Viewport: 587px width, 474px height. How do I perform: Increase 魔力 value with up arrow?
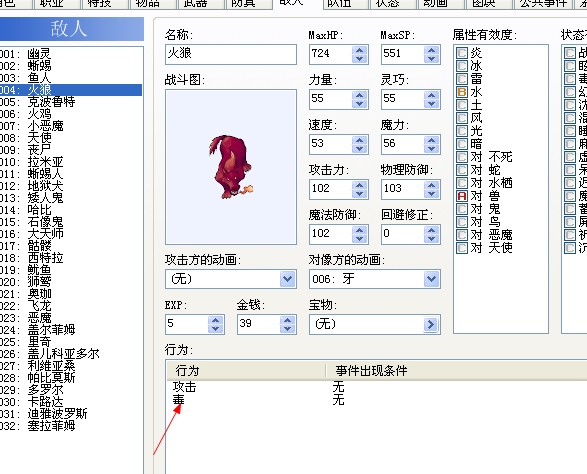click(x=431, y=140)
